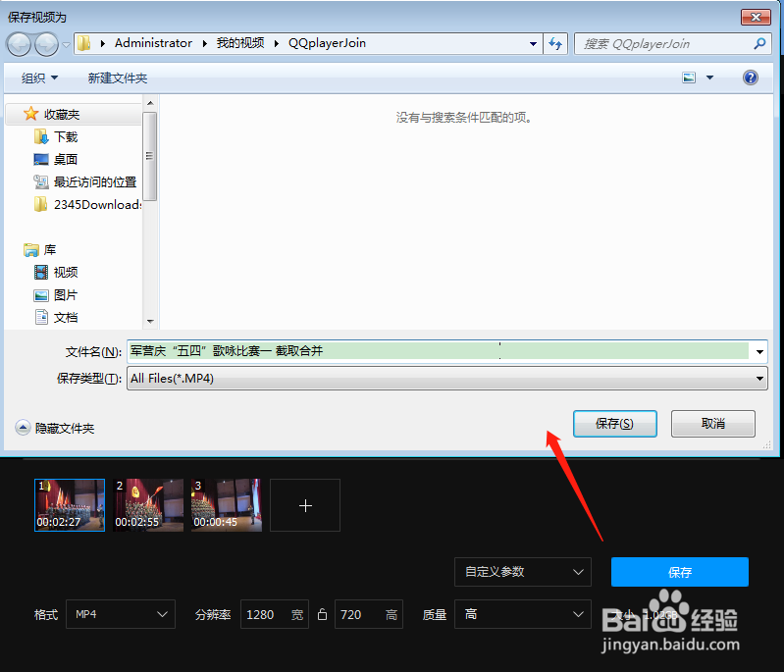This screenshot has width=784, height=672.
Task: Open the 2345Downloads folder
Action: pyautogui.click(x=97, y=204)
